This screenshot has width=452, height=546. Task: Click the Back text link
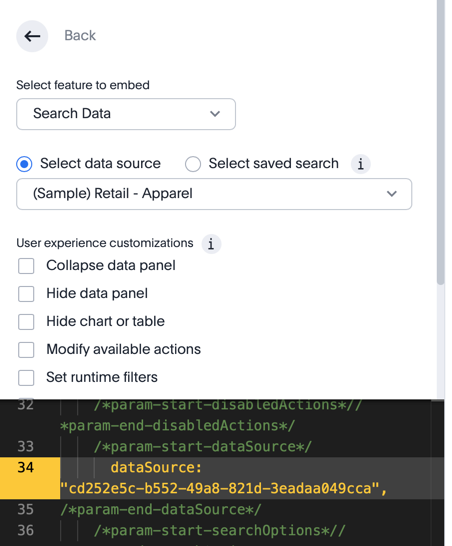(x=80, y=36)
